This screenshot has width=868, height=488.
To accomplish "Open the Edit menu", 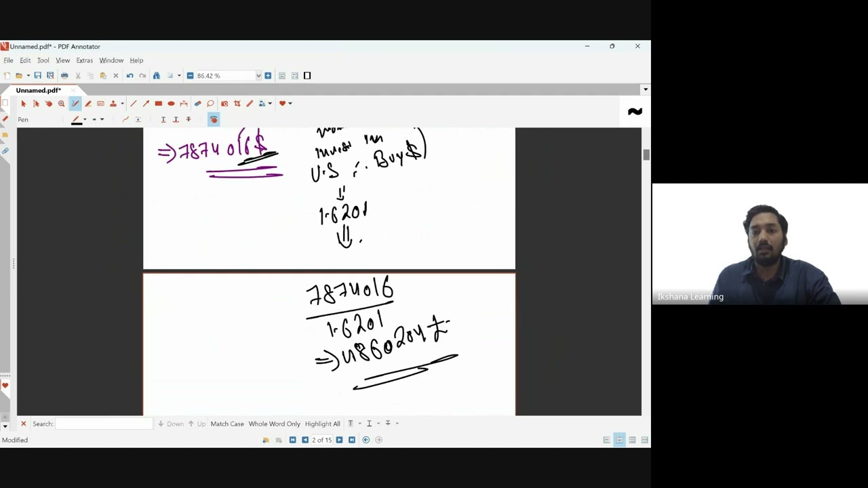I will click(25, 60).
